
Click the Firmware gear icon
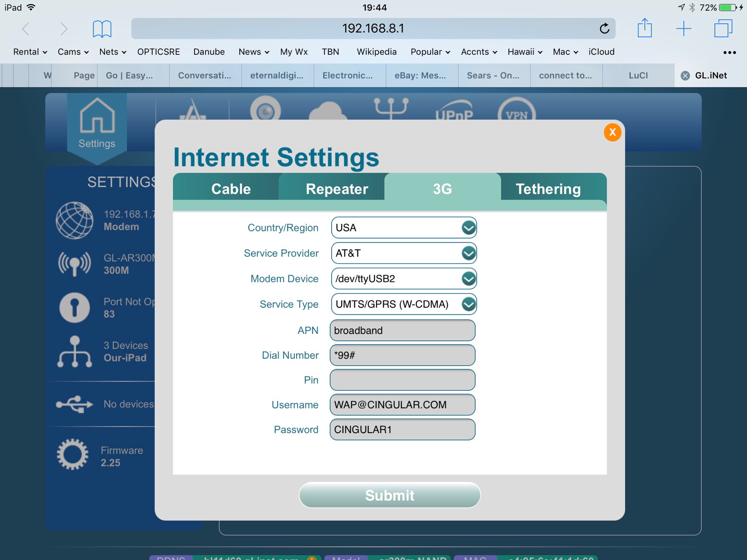pyautogui.click(x=73, y=455)
